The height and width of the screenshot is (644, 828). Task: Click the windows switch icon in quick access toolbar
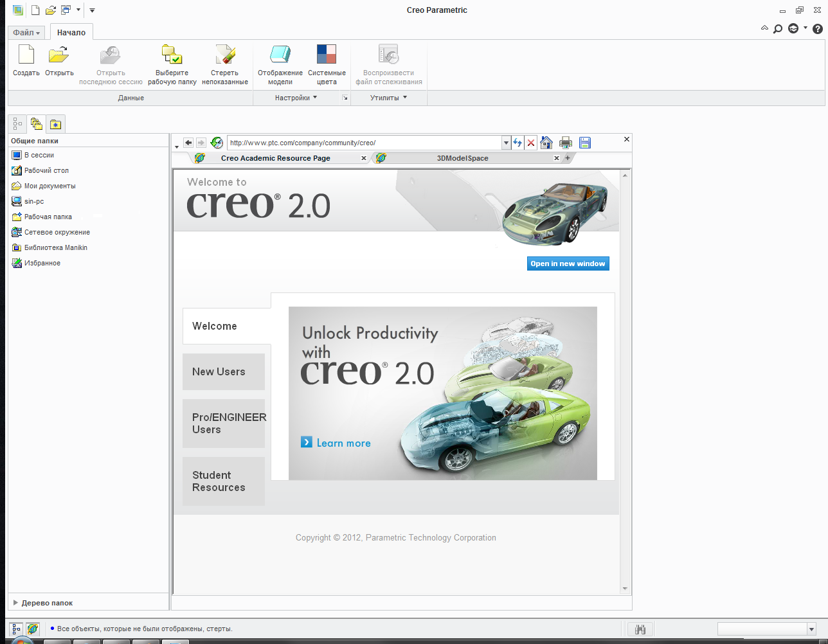coord(66,10)
